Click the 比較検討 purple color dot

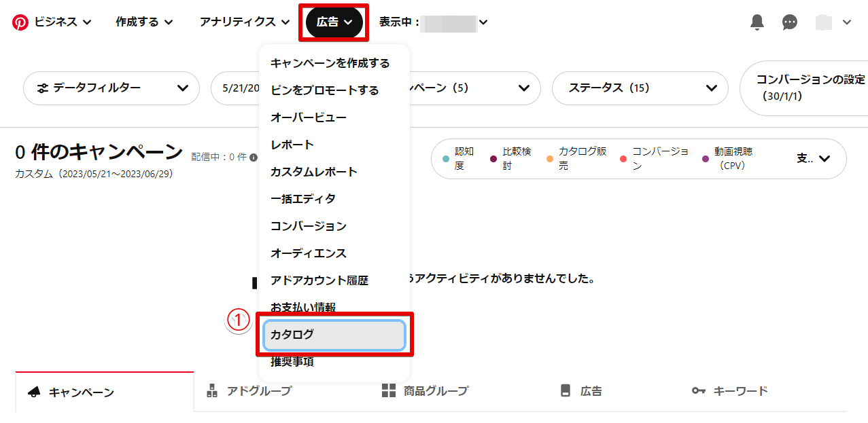click(493, 159)
